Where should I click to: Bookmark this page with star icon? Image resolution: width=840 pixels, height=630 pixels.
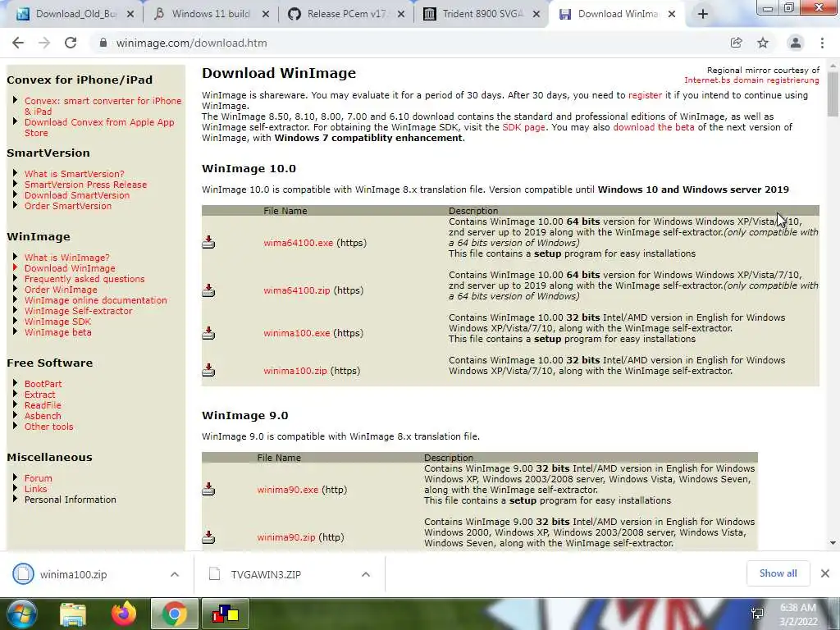[x=763, y=43]
